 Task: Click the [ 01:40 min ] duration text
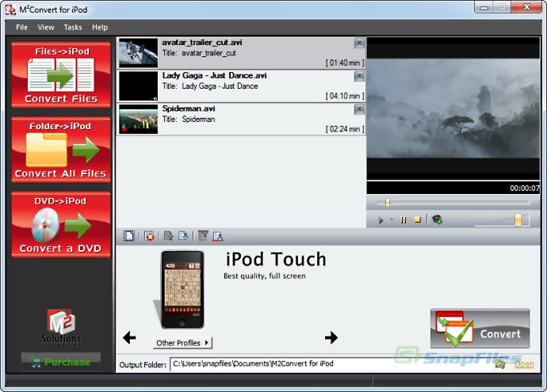[345, 63]
